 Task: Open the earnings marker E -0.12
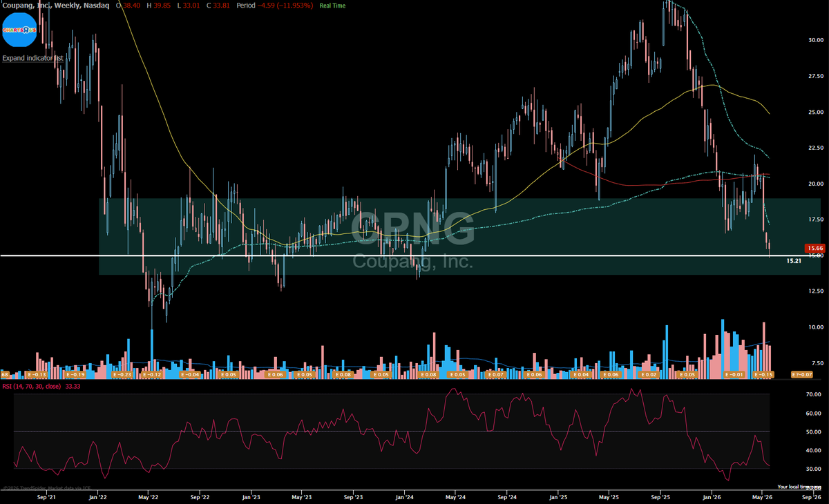point(152,374)
